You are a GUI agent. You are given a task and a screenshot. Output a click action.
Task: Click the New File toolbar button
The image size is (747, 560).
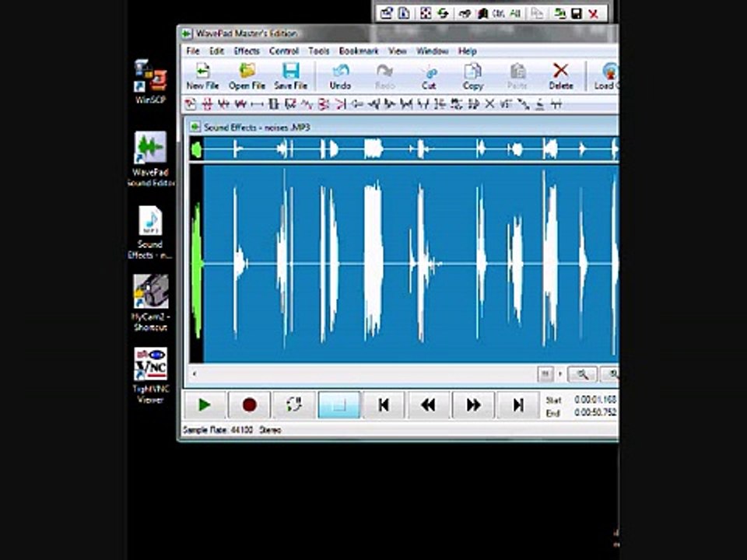tap(202, 76)
